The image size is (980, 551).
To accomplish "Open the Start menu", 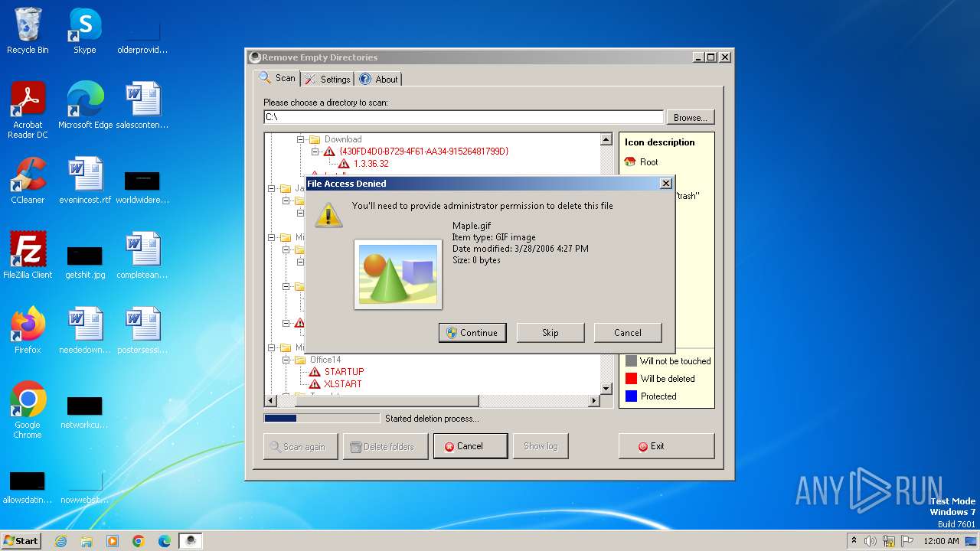I will [21, 540].
